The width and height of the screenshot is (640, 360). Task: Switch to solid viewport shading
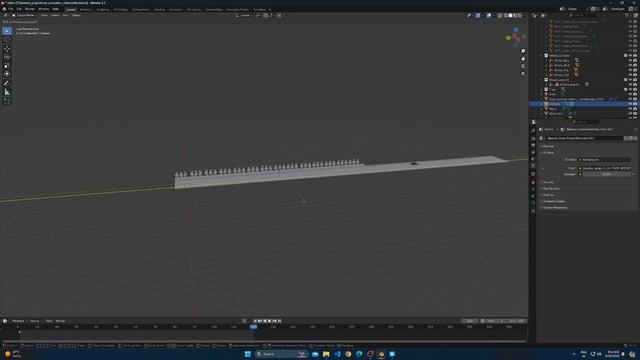[510, 16]
